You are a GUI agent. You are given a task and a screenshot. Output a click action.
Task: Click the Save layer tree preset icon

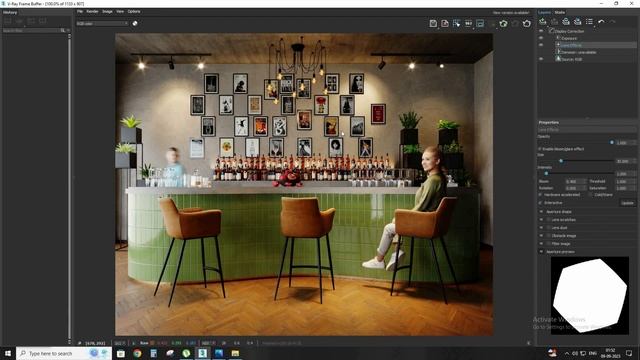click(566, 22)
